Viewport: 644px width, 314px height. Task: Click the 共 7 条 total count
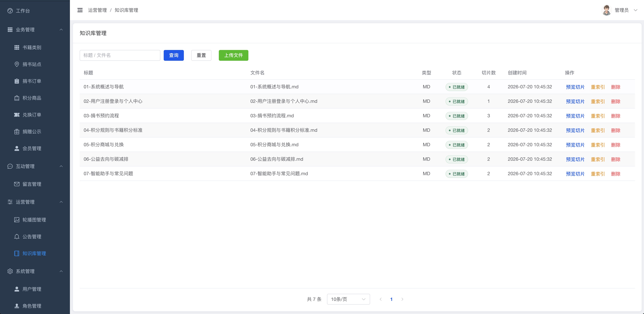point(314,299)
